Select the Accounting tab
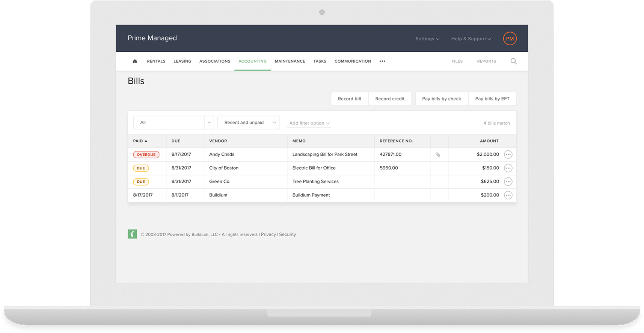Screen dimensions: 644x333 point(252,61)
